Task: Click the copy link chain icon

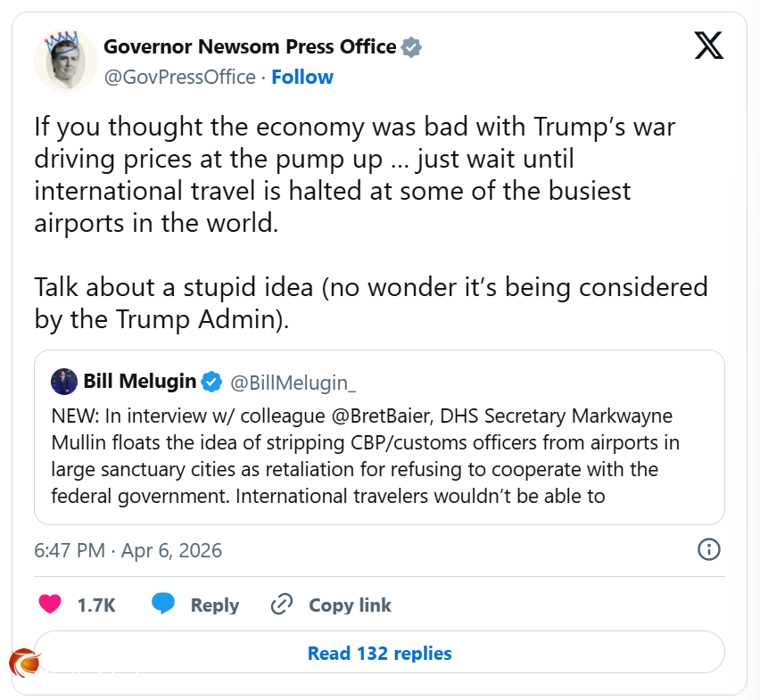Action: [x=281, y=605]
